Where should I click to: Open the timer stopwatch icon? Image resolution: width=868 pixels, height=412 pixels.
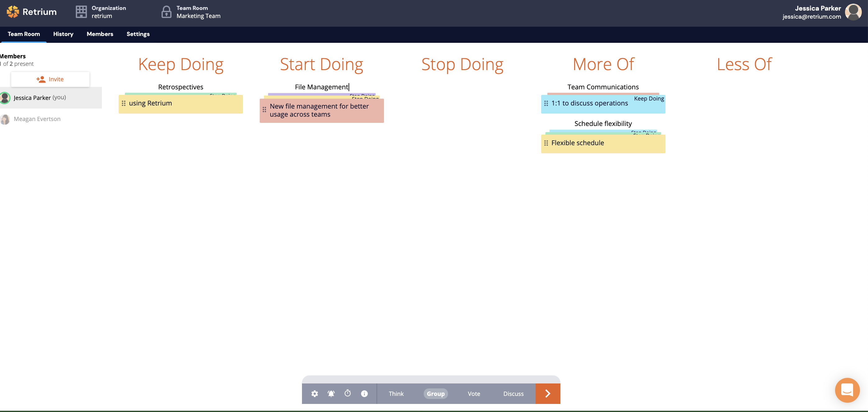coord(347,393)
